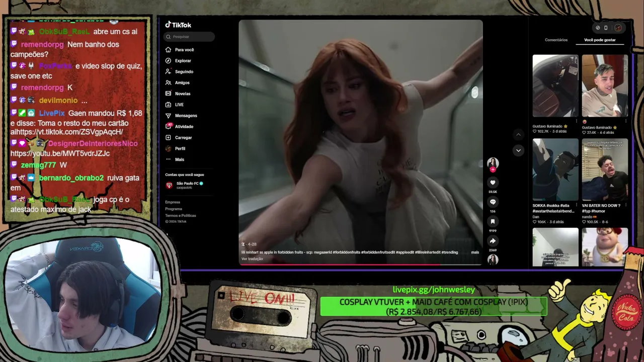Viewport: 644px width, 362px height.
Task: Open options for the SOKKA video
Action: coord(577,205)
